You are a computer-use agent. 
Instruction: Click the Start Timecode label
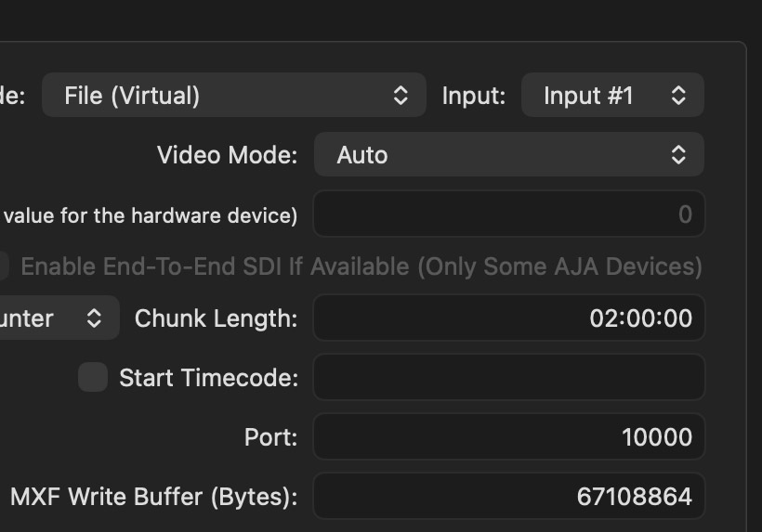[x=208, y=378]
